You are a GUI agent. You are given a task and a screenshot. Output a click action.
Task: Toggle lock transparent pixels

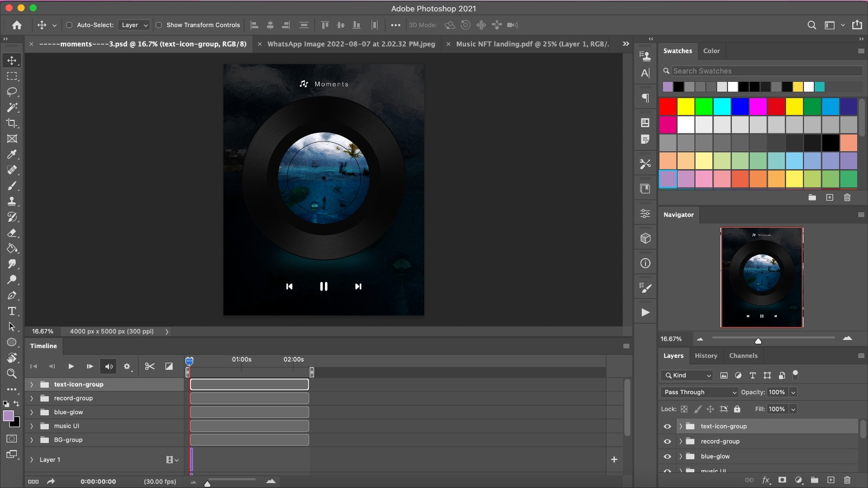pyautogui.click(x=684, y=409)
